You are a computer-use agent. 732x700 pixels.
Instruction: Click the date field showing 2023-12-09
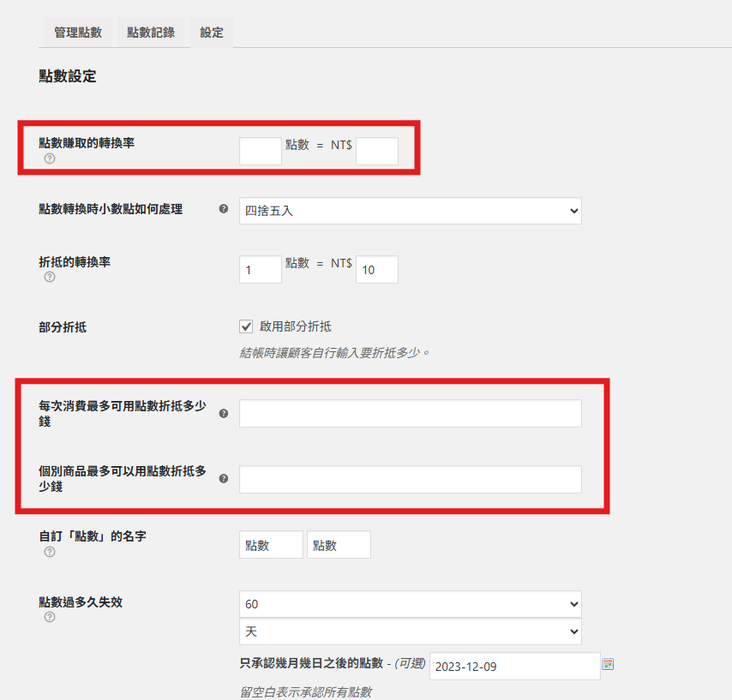[514, 667]
